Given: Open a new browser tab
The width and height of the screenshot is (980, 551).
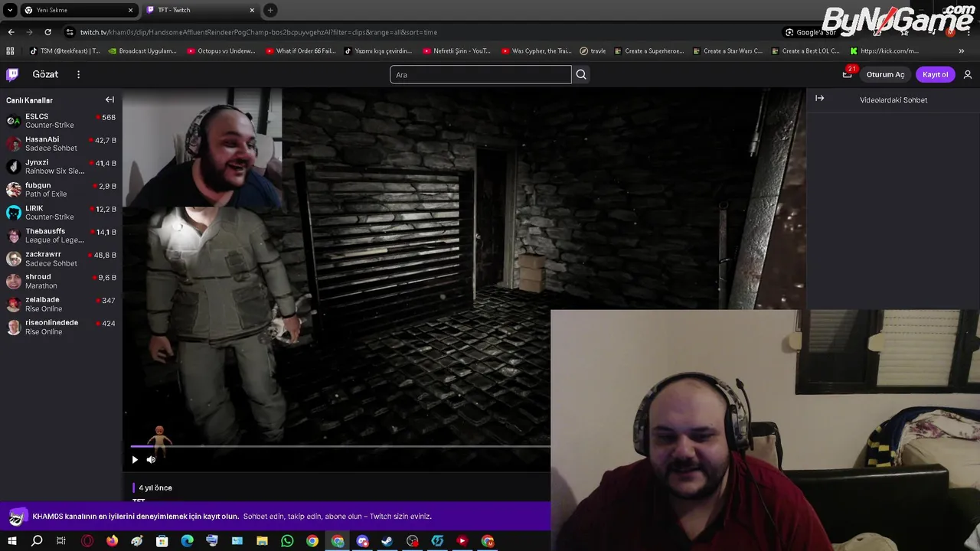Looking at the screenshot, I should coord(270,10).
